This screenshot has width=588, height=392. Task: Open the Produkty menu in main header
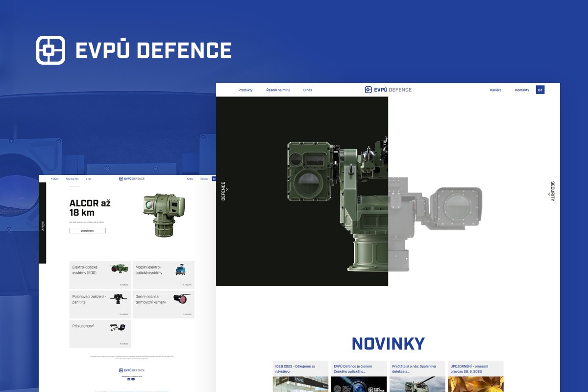(245, 90)
